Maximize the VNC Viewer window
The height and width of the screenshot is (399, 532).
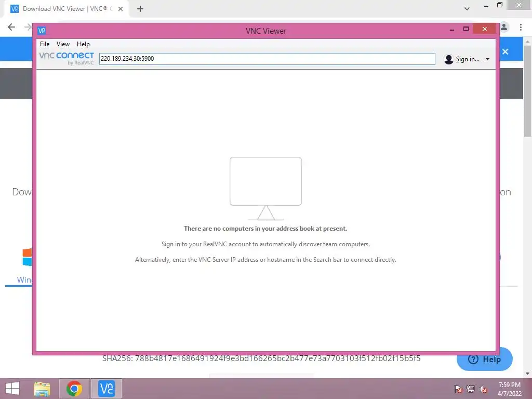[x=466, y=29]
